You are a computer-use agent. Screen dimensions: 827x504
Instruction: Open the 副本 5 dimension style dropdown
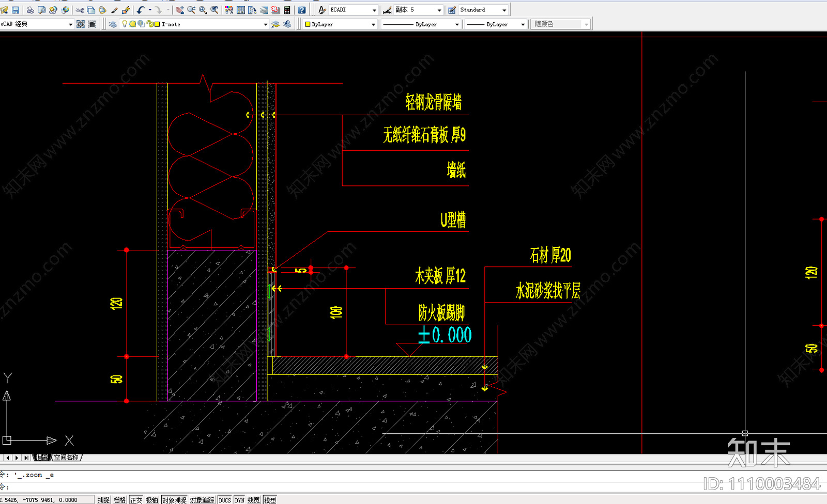tap(439, 10)
